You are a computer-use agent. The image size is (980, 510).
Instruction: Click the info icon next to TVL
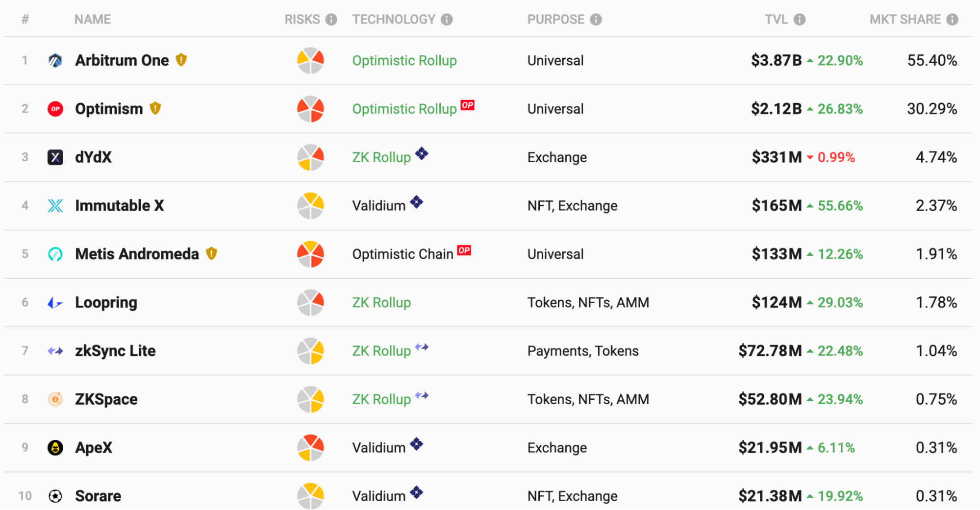click(x=800, y=20)
